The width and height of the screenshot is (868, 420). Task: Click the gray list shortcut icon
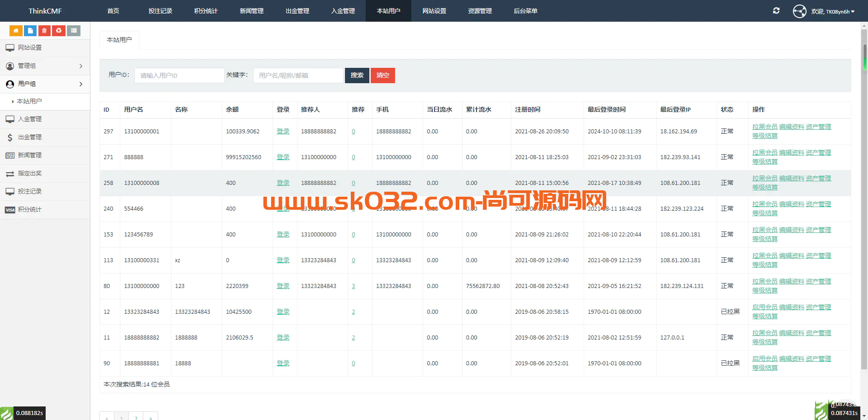point(74,31)
